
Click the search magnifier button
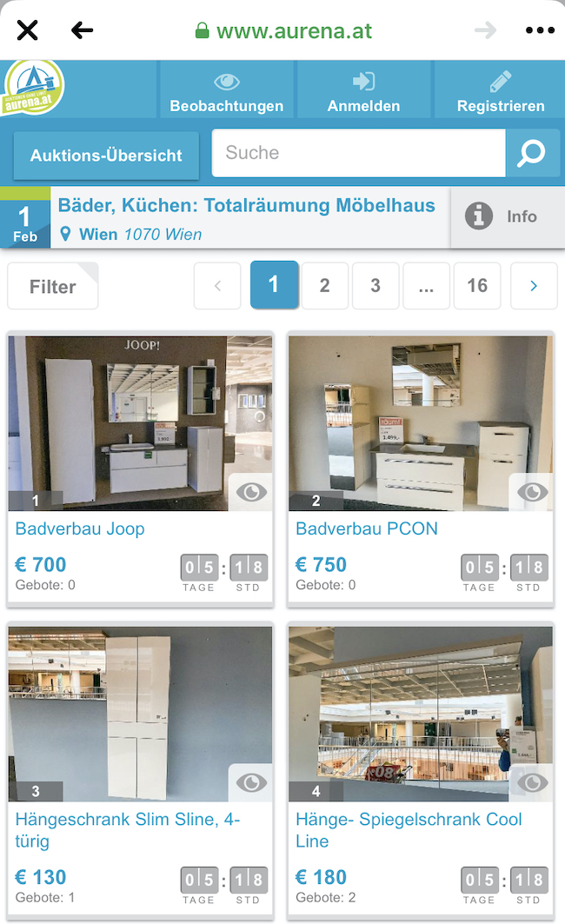532,153
